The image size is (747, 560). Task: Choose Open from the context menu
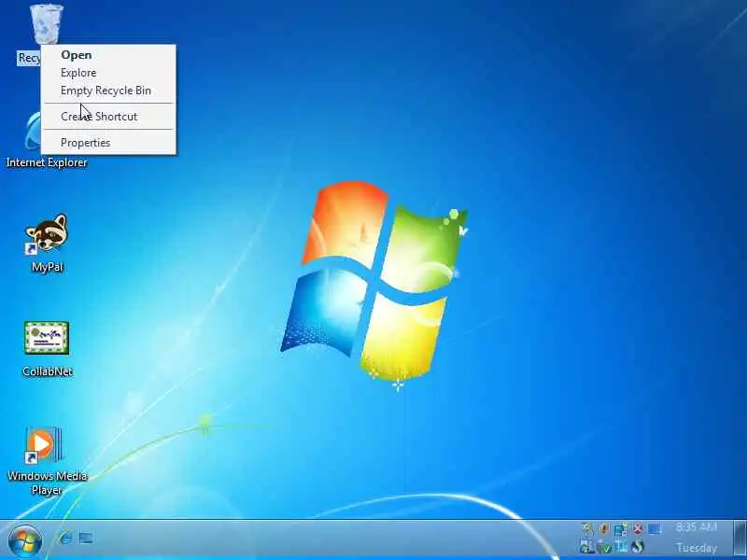(x=108, y=55)
